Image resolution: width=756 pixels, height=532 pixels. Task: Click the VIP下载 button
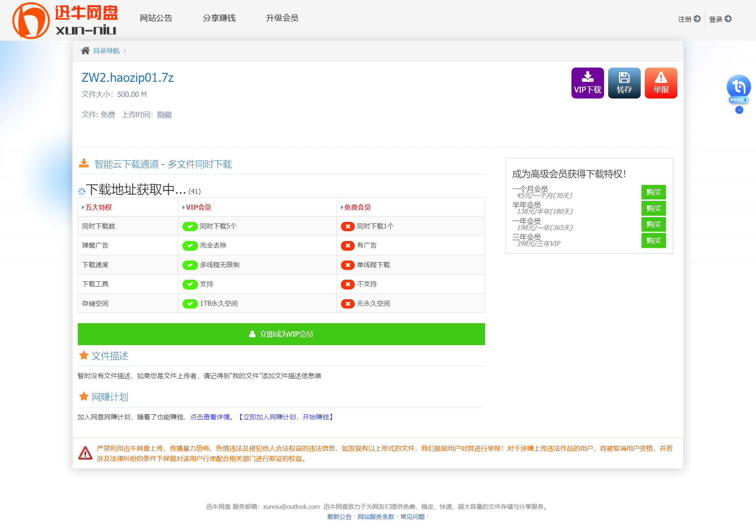tap(588, 83)
